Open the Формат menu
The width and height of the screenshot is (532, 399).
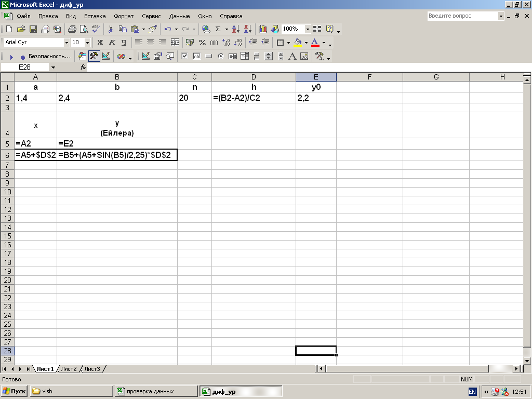point(124,16)
